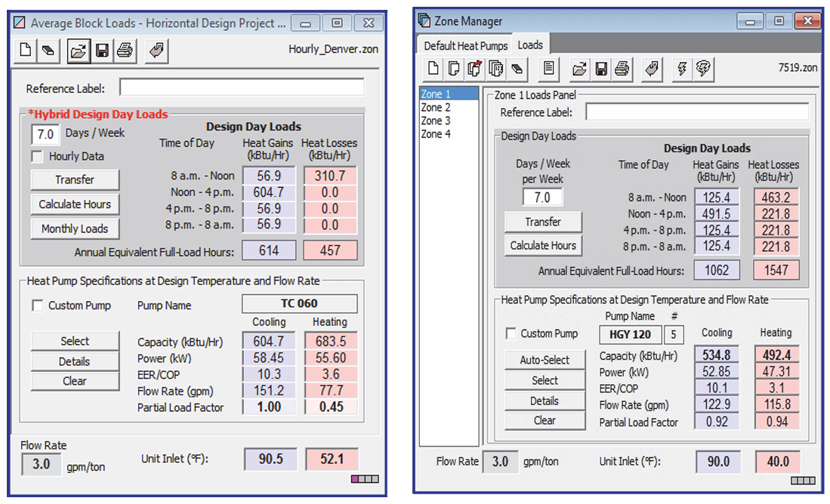Screen dimensions: 830x504
Task: Click the TC 060 pump name field
Action: pos(300,303)
